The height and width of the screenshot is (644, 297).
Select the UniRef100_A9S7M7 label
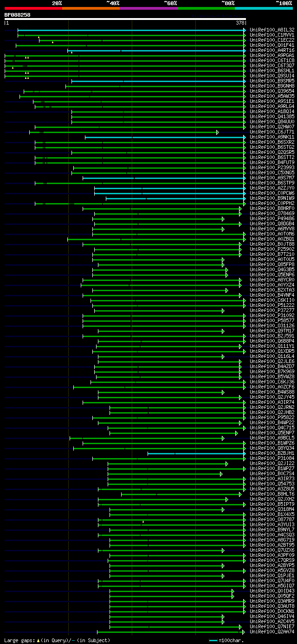(x=272, y=178)
